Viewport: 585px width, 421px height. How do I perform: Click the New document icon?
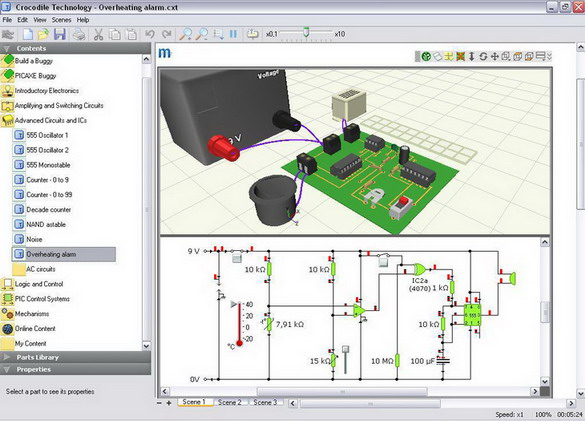[x=28, y=34]
